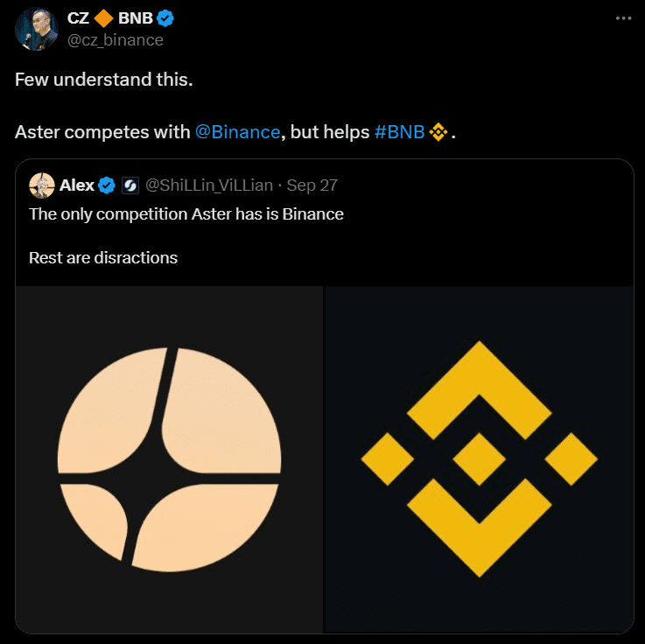
Task: Open the Aster logo image
Action: tap(170, 459)
